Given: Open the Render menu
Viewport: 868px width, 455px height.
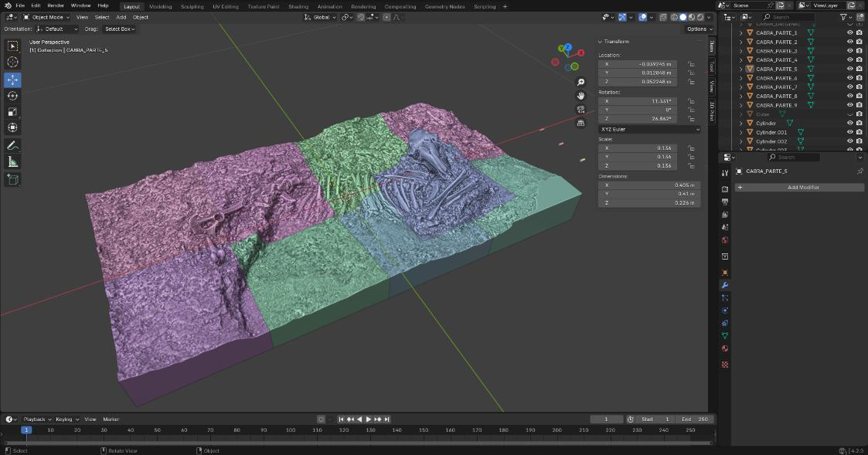Looking at the screenshot, I should pyautogui.click(x=56, y=5).
